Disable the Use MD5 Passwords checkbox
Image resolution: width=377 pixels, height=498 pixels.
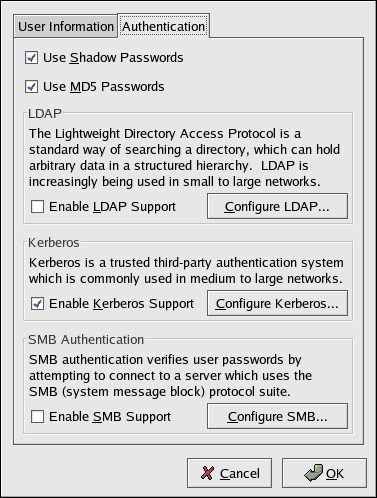(32, 87)
